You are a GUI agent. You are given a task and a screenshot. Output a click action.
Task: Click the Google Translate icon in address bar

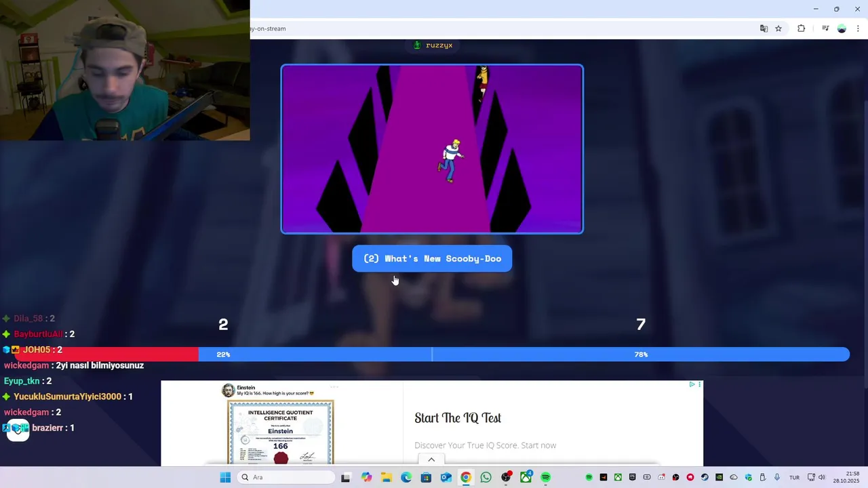coord(764,28)
